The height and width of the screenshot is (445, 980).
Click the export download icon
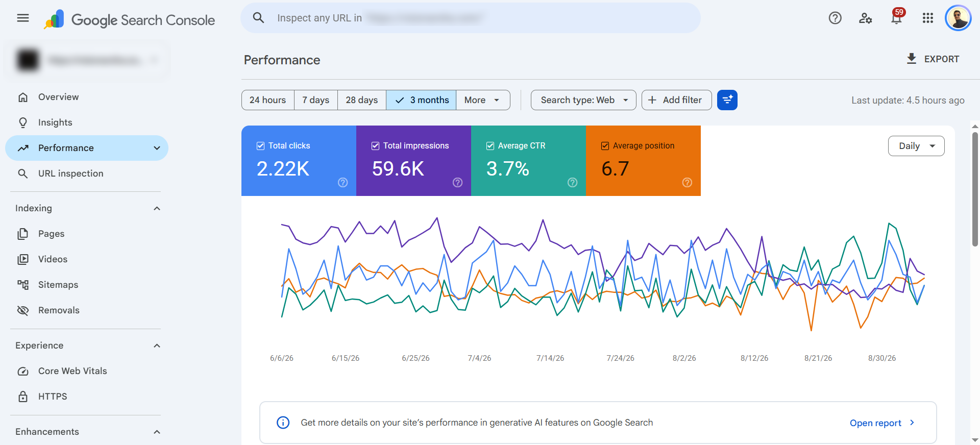pos(912,59)
